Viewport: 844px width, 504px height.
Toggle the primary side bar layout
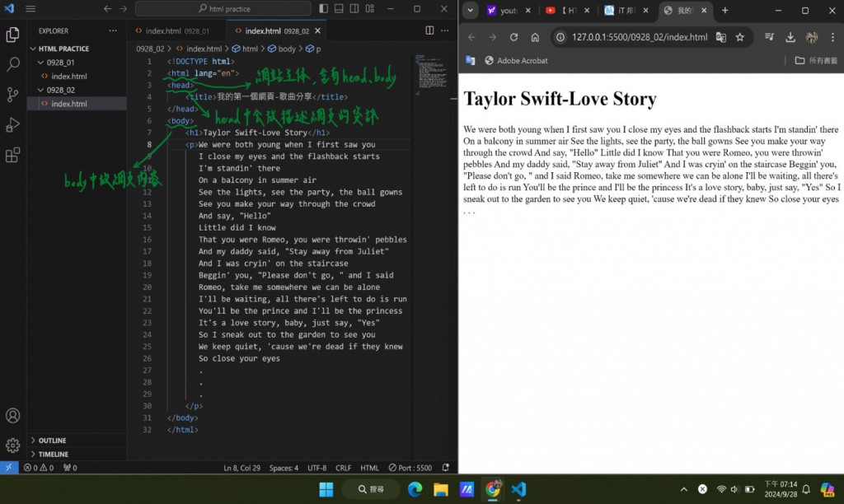tap(323, 8)
